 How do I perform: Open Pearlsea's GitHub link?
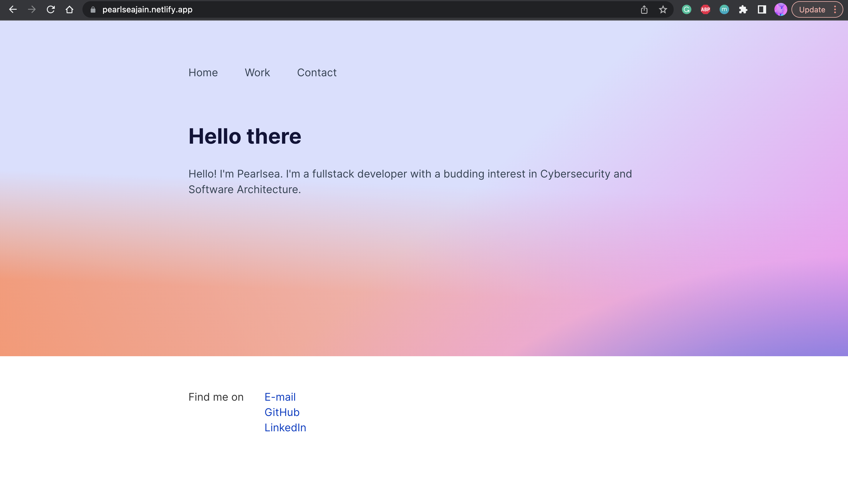[x=282, y=412]
